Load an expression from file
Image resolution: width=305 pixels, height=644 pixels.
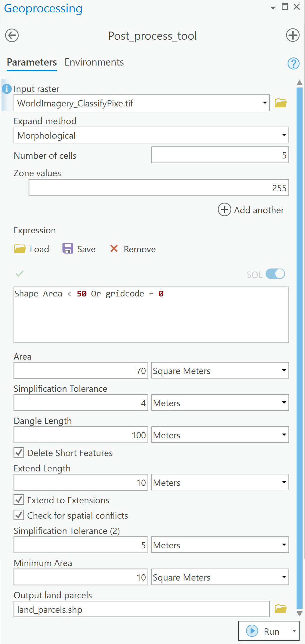point(32,249)
